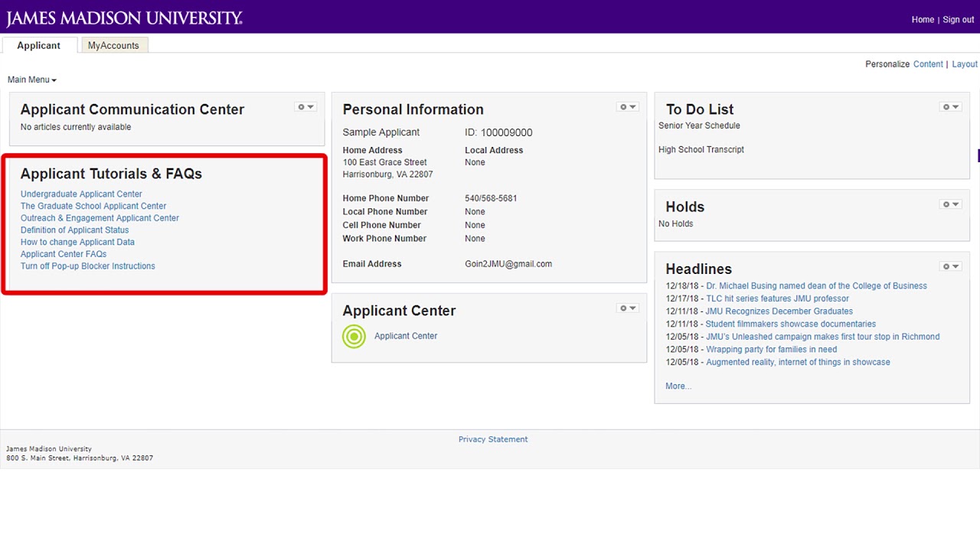Open Wrapping party for families headline
This screenshot has height=551, width=980.
click(x=772, y=350)
